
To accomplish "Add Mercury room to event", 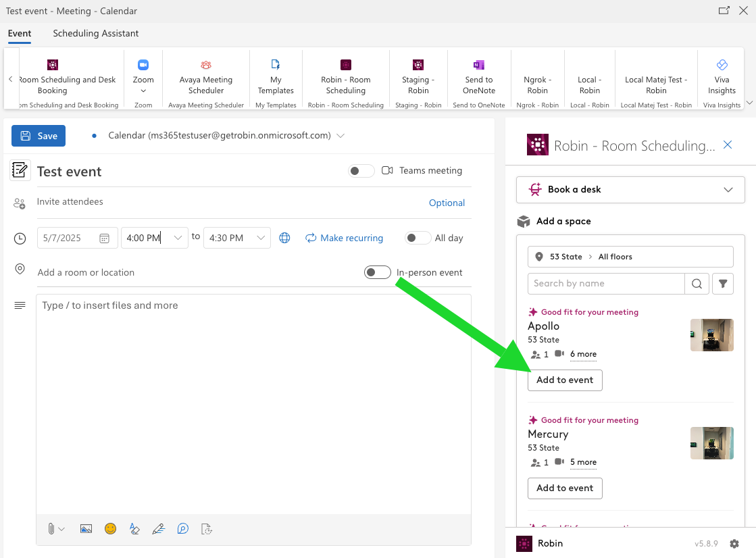I will (x=565, y=488).
